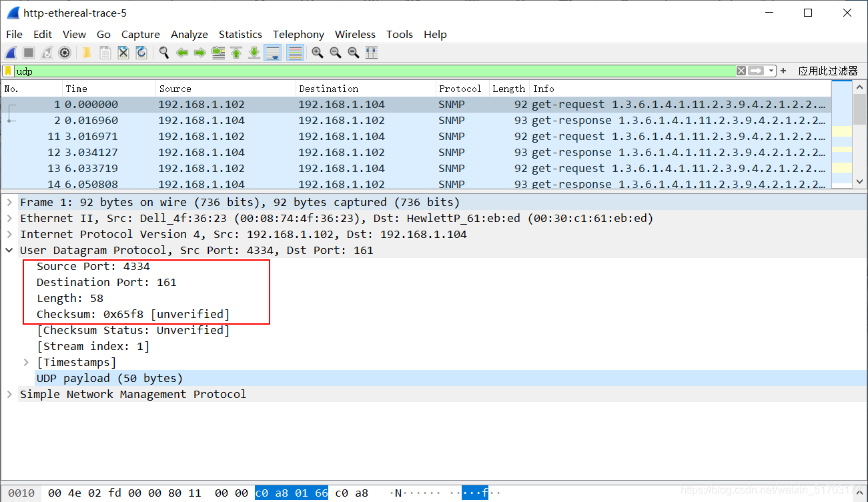Go back in packet history green arrow
Screen dimensions: 868x502
tap(181, 53)
